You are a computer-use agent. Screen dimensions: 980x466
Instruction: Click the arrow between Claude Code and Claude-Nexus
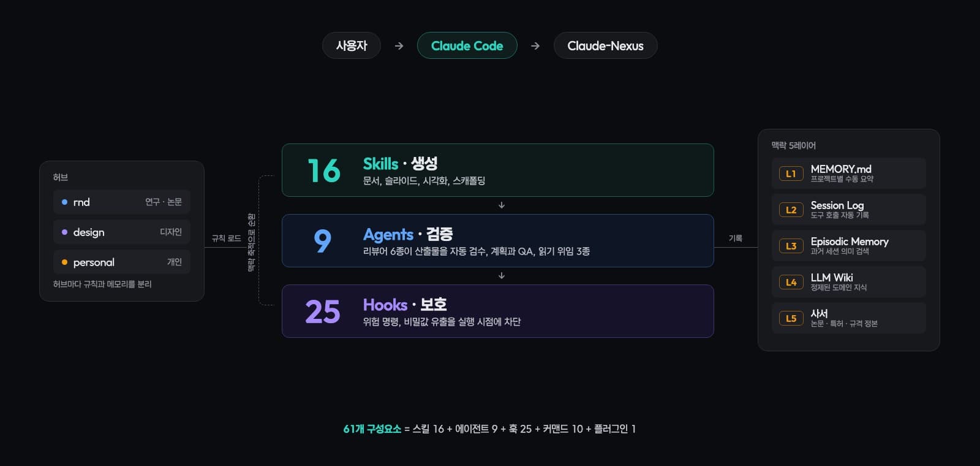click(535, 46)
